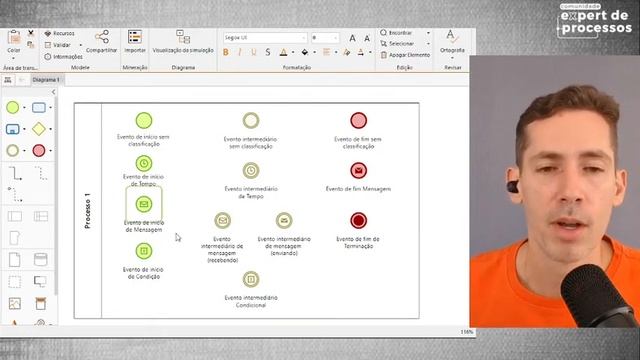
Task: Select Evento intermediário Condicional shape
Action: click(x=251, y=280)
